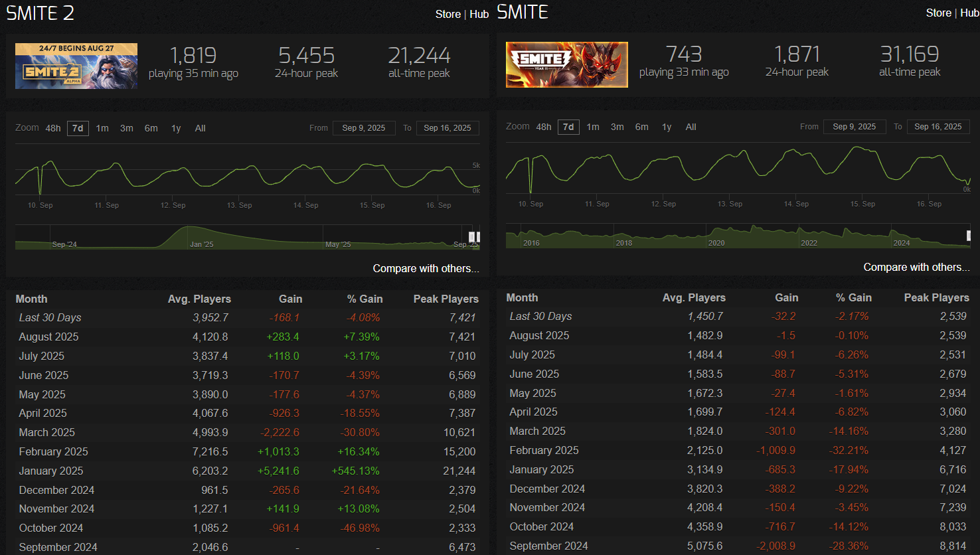Viewport: 980px width, 555px height.
Task: Set SMITE 2 chart zoom to 1m
Action: click(102, 128)
